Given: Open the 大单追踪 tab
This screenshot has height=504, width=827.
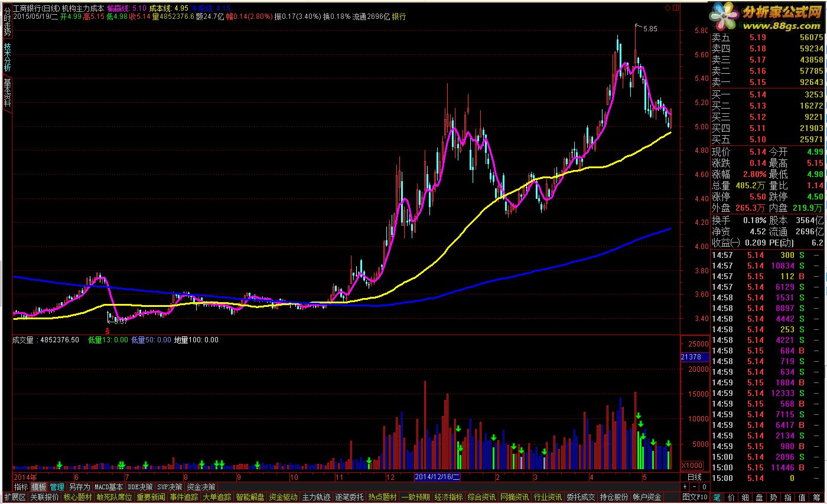Looking at the screenshot, I should pyautogui.click(x=217, y=497).
